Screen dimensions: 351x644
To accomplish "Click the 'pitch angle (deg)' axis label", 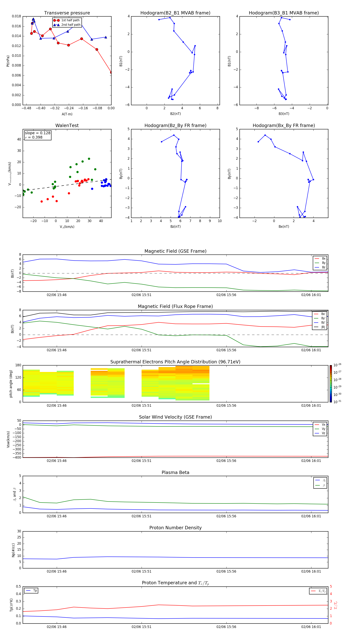I will tap(11, 383).
